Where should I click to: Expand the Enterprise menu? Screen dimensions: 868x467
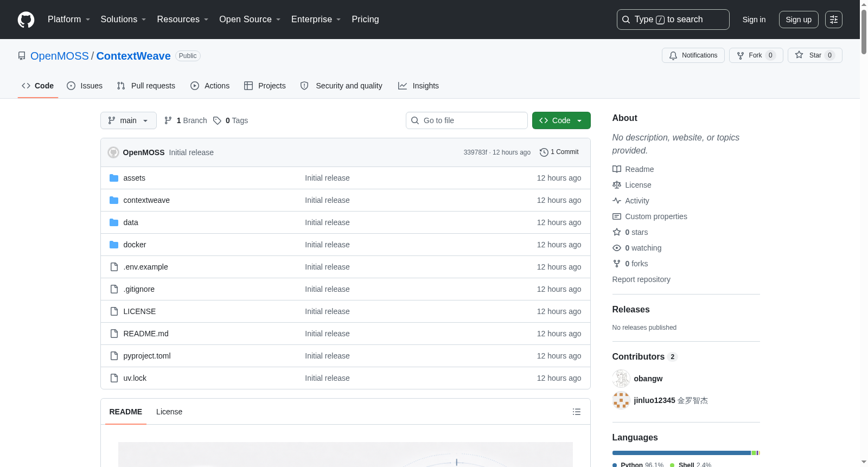point(316,20)
